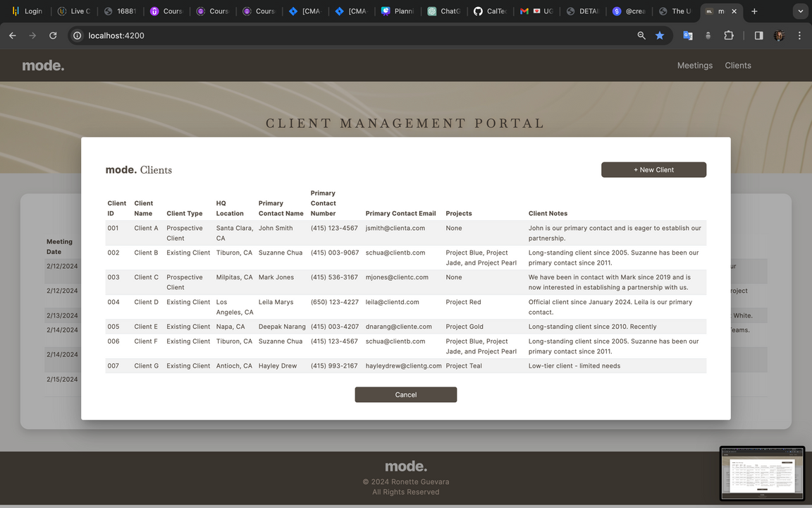Expand the tab search dropdown arrow

(801, 11)
